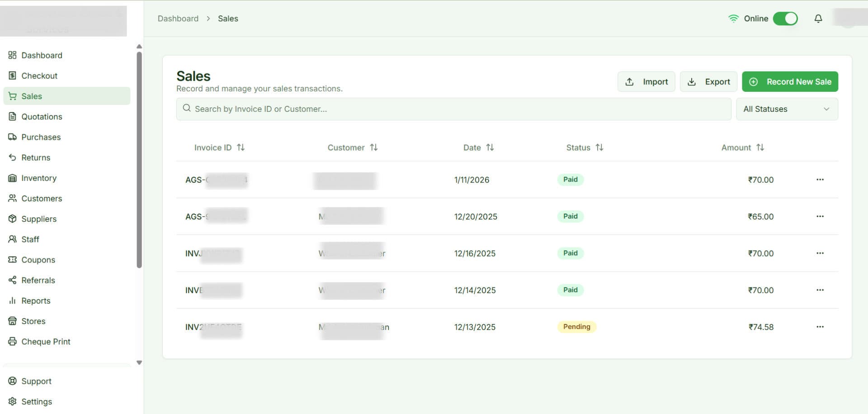This screenshot has width=868, height=414.
Task: Click the Wi-Fi online status icon
Action: point(733,19)
